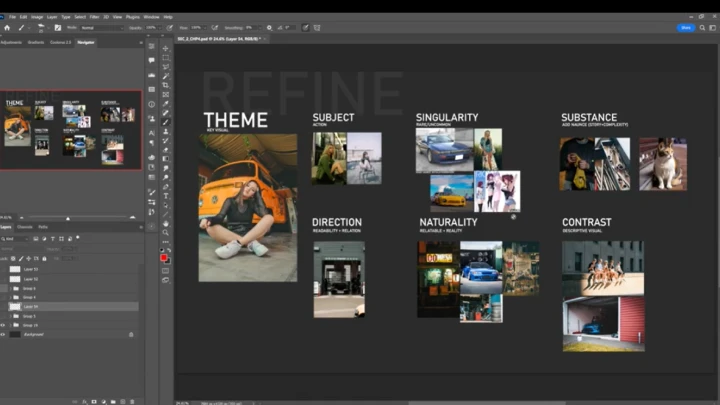Expand Group 4 folder
720x405 pixels.
[10, 297]
